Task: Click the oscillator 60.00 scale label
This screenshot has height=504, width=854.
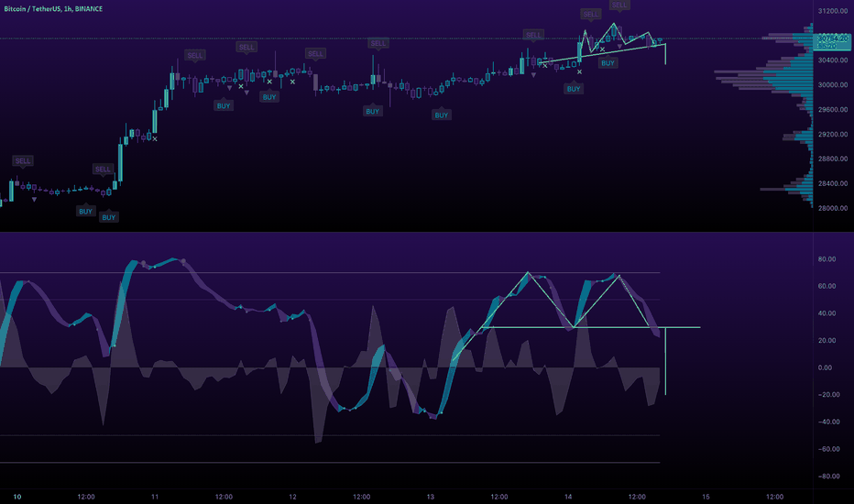Action: point(827,286)
